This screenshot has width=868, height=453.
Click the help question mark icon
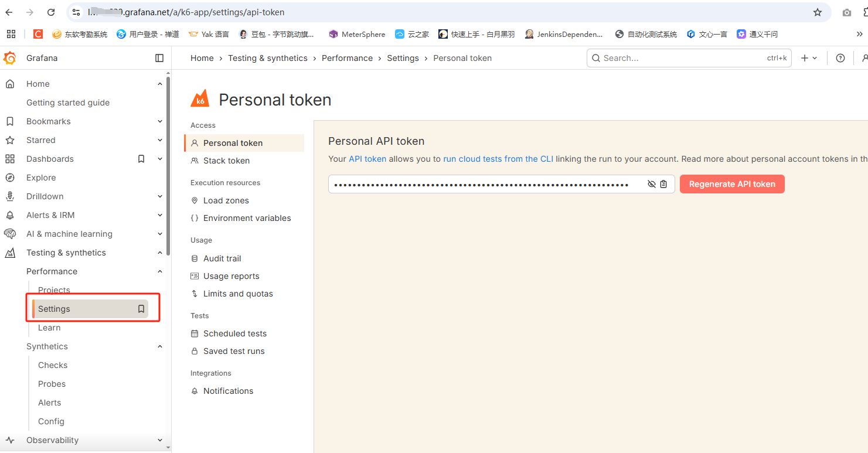(840, 58)
